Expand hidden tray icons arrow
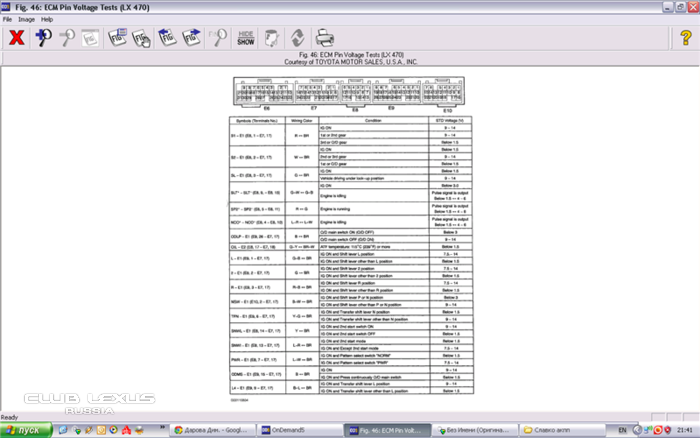This screenshot has width=700, height=438. click(638, 430)
